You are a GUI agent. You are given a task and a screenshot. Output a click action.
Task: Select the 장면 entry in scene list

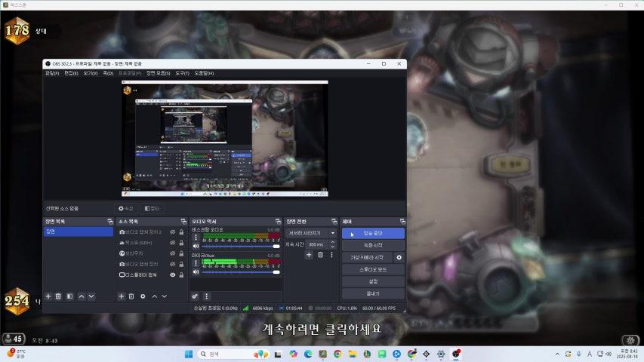pos(78,232)
